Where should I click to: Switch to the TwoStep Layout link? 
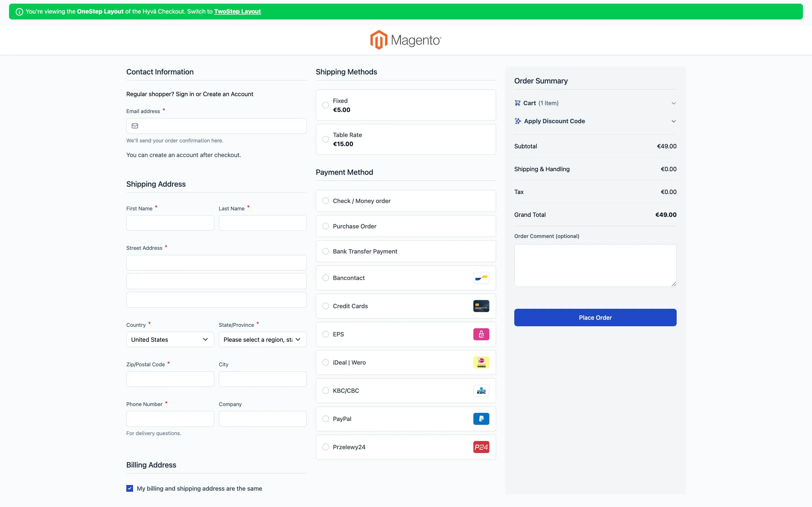(237, 11)
